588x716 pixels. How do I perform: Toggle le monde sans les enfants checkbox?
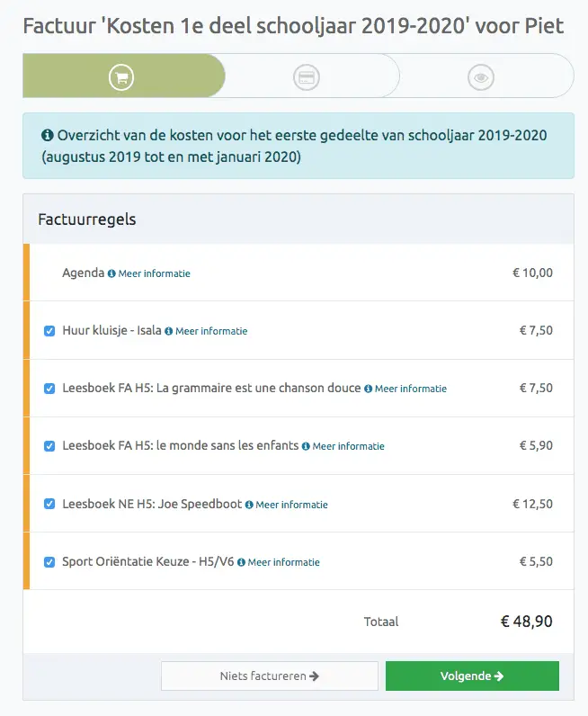[x=49, y=445]
